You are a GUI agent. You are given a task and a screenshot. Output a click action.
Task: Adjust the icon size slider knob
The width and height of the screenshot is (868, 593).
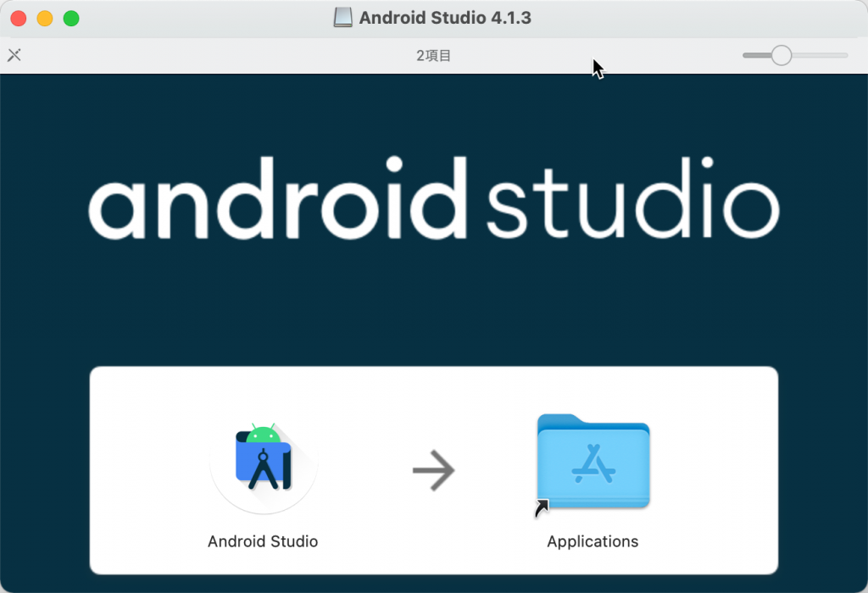click(x=781, y=55)
